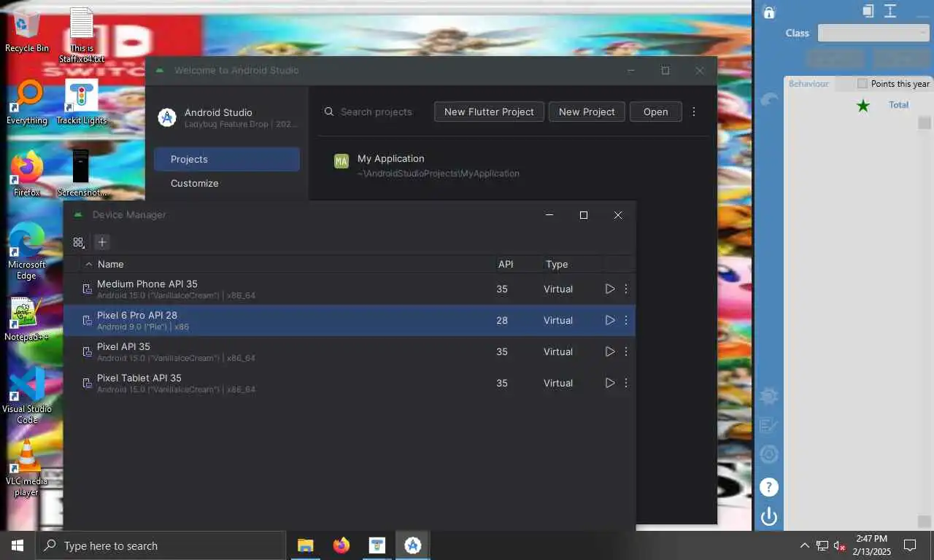Screen dimensions: 934x560
Task: Open the welcome screen more options menu
Action: pos(694,112)
